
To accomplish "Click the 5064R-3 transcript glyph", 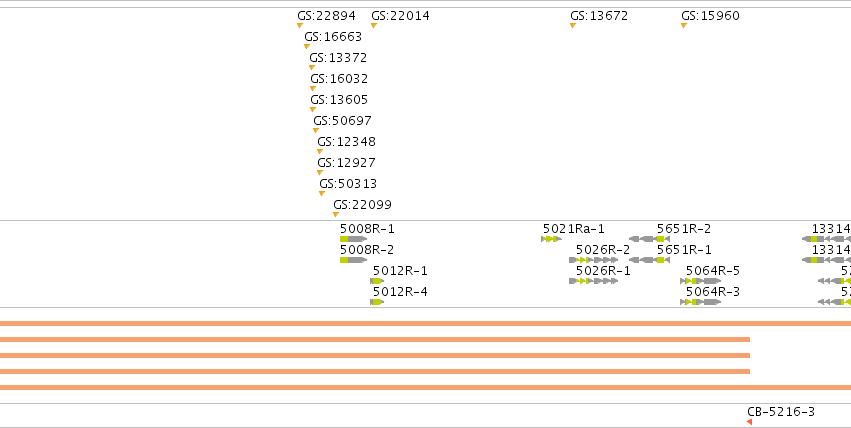I will tap(700, 302).
